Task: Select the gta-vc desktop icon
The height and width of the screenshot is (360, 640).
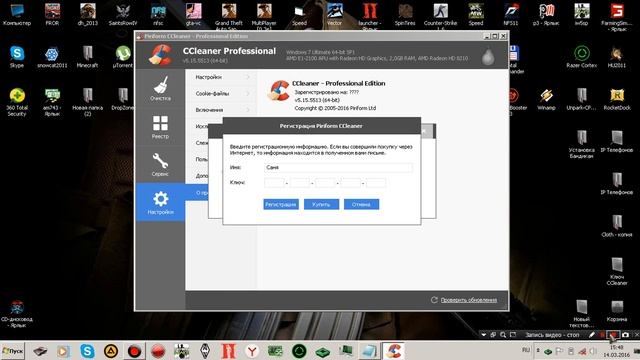Action: pyautogui.click(x=193, y=15)
